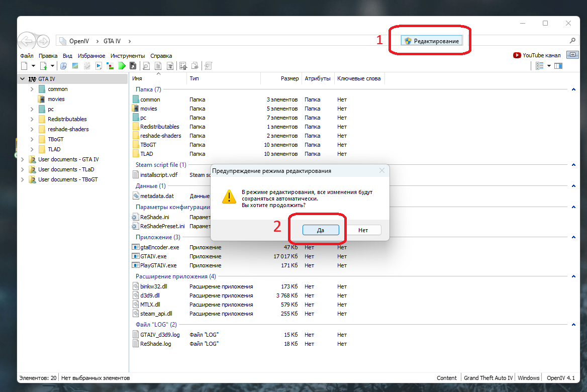Expand the Redistributables tree folder

coord(32,119)
